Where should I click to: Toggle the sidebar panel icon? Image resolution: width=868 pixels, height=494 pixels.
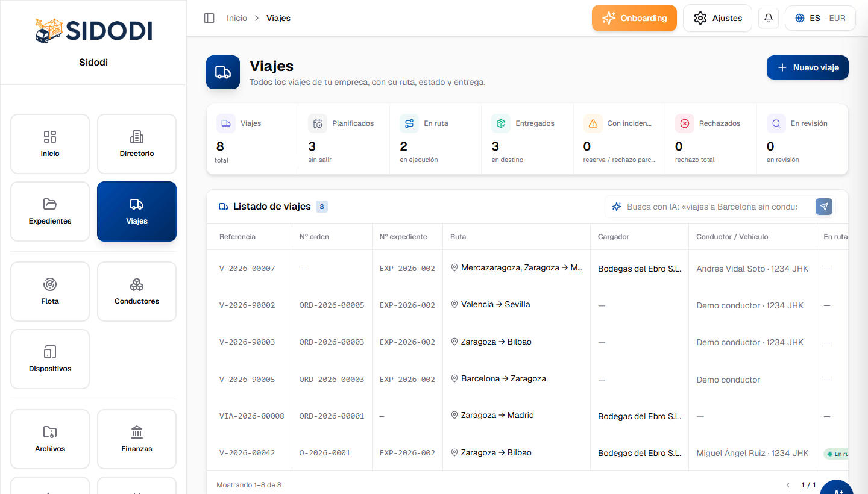pyautogui.click(x=209, y=18)
